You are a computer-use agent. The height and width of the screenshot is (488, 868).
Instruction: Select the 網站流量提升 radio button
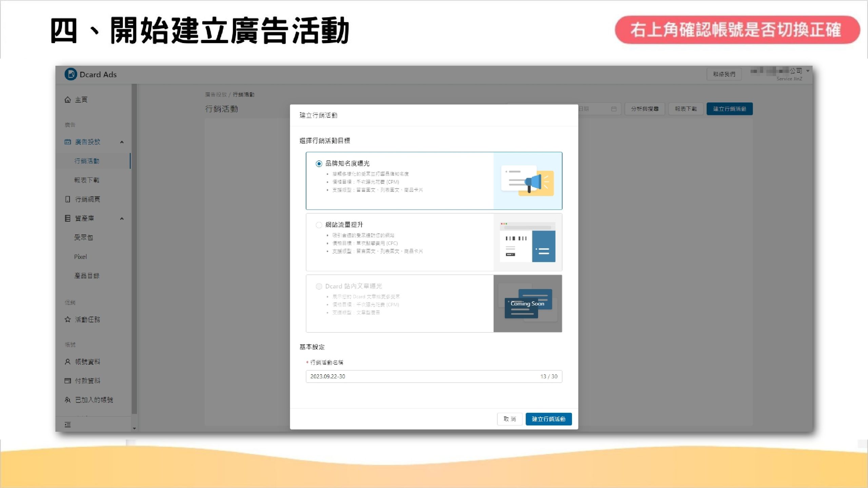[319, 225]
